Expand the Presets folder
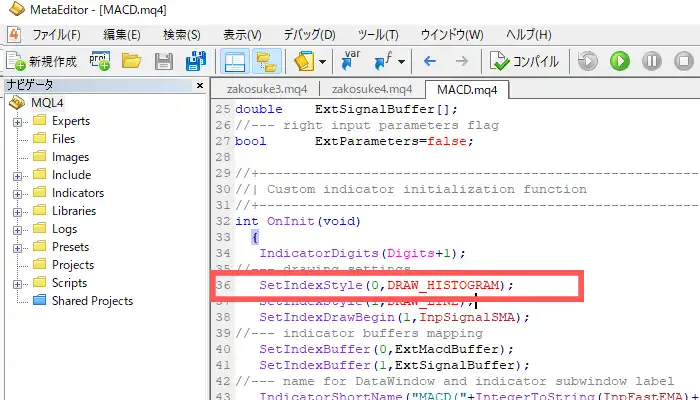Viewport: 700px width, 400px height. coord(17,248)
